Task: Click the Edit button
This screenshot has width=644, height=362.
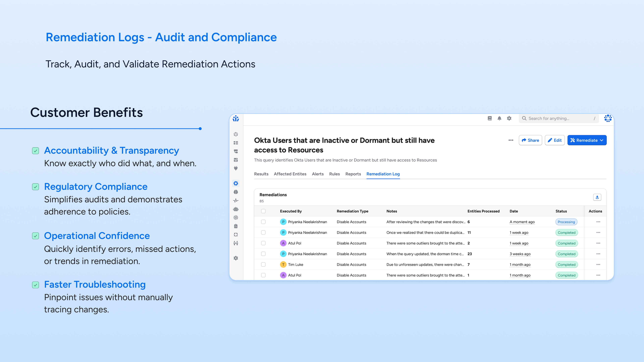Action: coord(554,140)
